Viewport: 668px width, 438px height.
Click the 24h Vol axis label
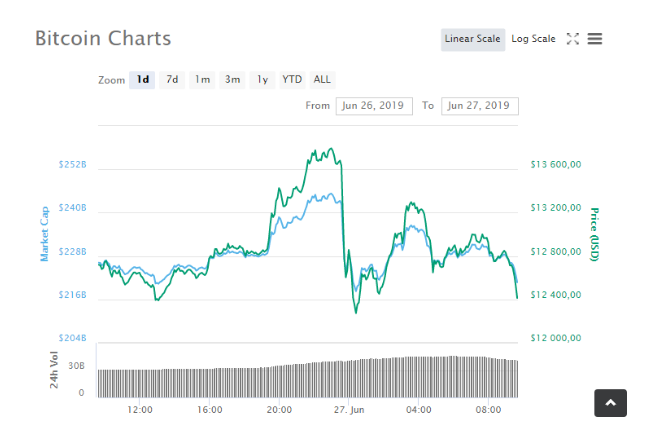[x=53, y=370]
